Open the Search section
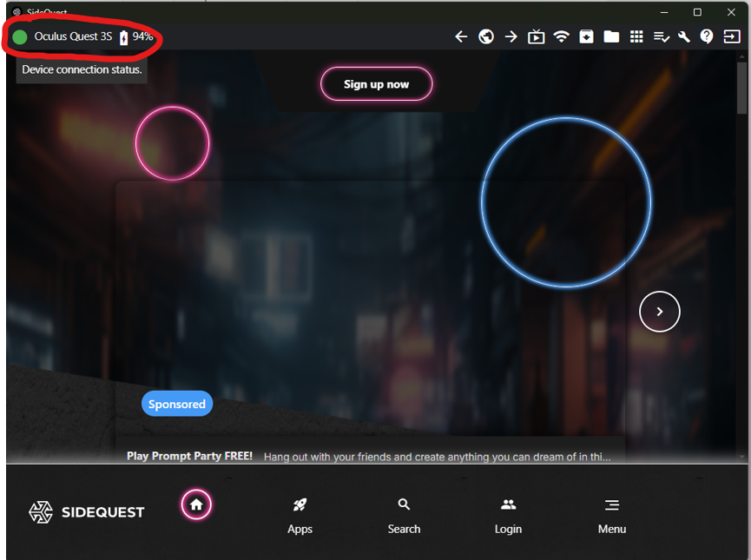 point(404,517)
